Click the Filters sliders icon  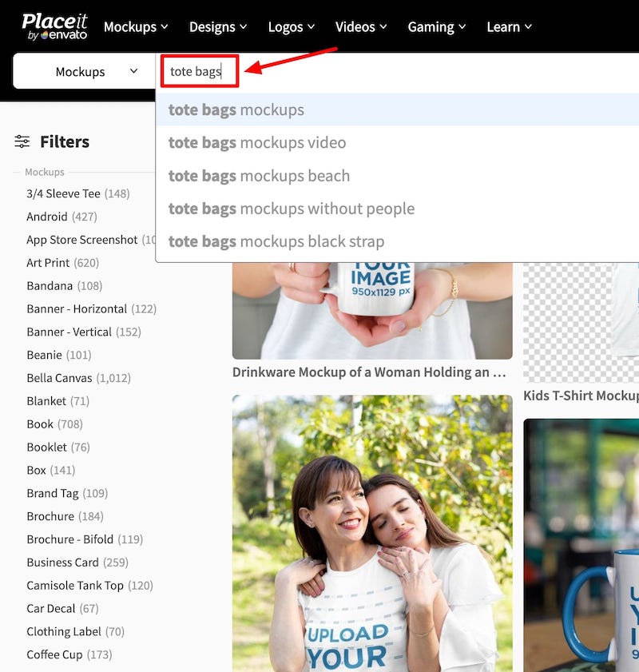tap(22, 141)
